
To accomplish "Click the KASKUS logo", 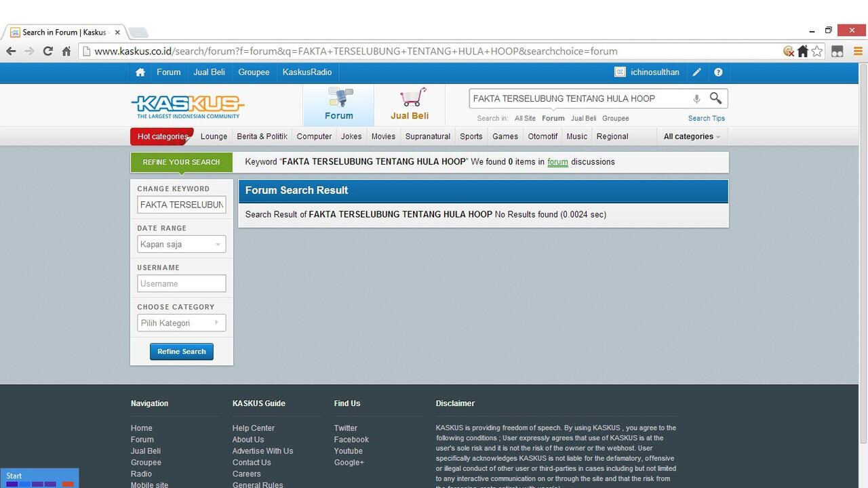I will tap(188, 106).
